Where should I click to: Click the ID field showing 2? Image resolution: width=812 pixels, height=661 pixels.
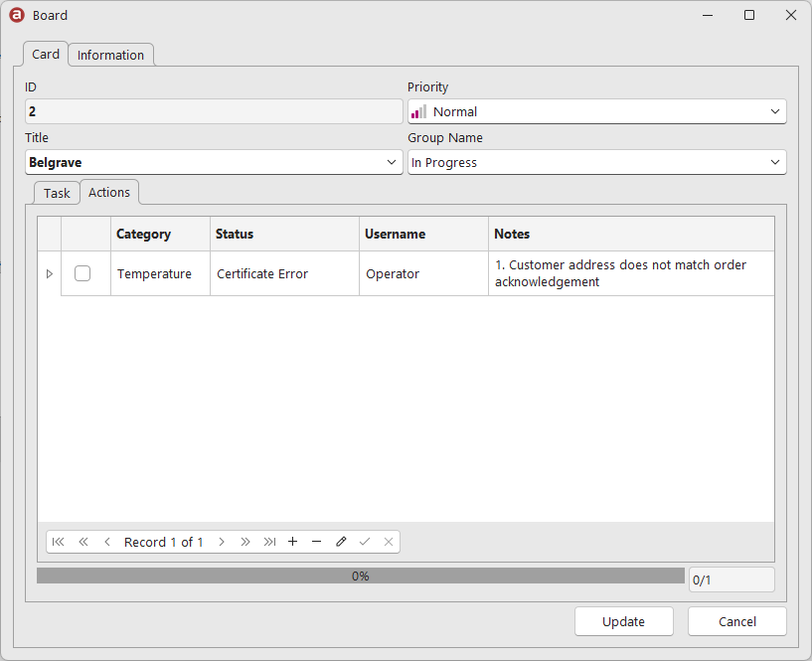(214, 111)
